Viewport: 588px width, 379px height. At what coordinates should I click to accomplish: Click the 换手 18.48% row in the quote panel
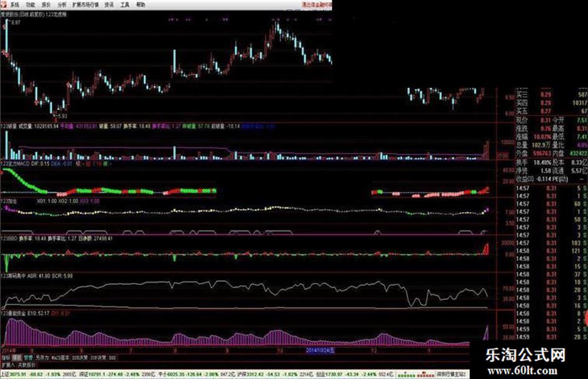tap(534, 162)
